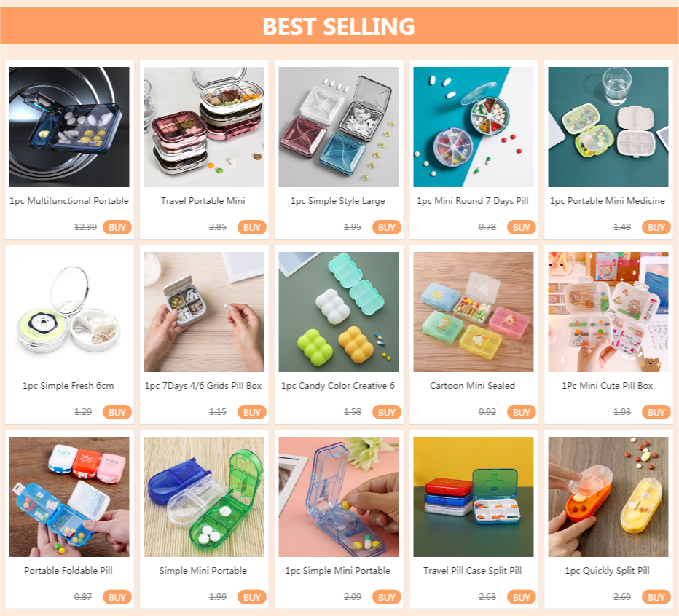The image size is (679, 616).
Task: Buy the 1pc Simple Fresh 6cm item
Action: coord(117,412)
